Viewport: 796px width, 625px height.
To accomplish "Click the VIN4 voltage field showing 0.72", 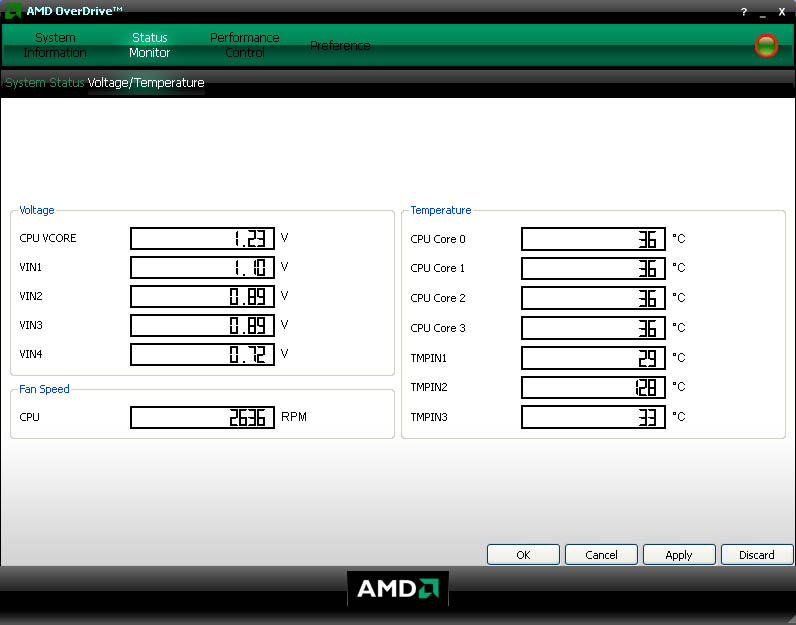I will click(203, 354).
